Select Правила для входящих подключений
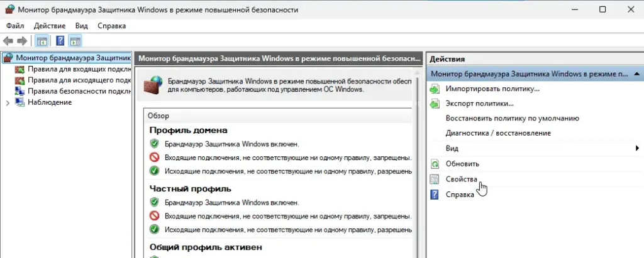Screen dimensions: 644x258 point(79,69)
